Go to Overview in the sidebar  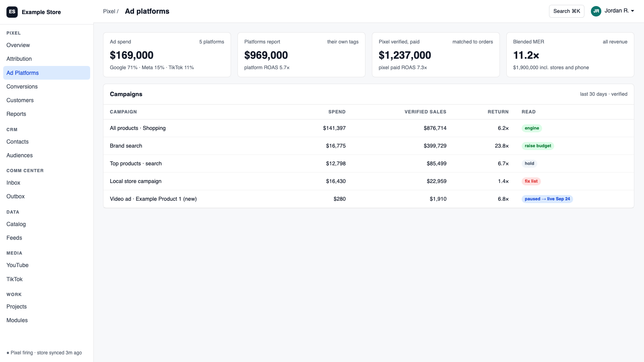47,45
